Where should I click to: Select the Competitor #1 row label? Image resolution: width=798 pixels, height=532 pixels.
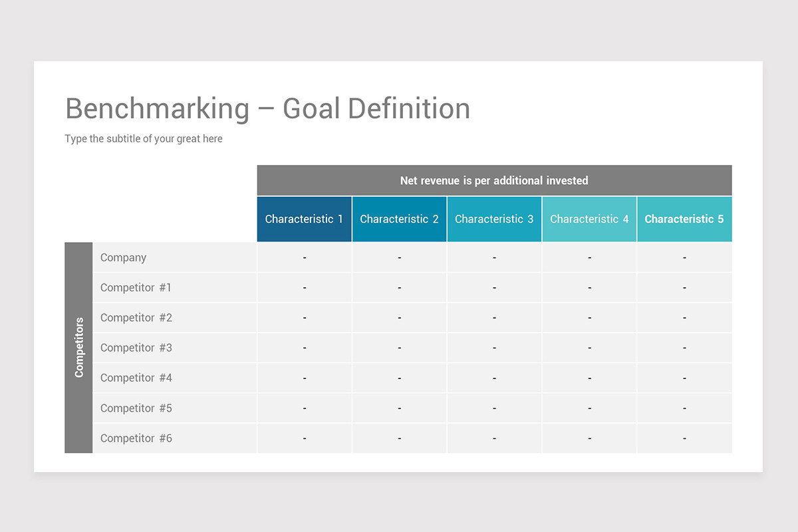coord(175,287)
